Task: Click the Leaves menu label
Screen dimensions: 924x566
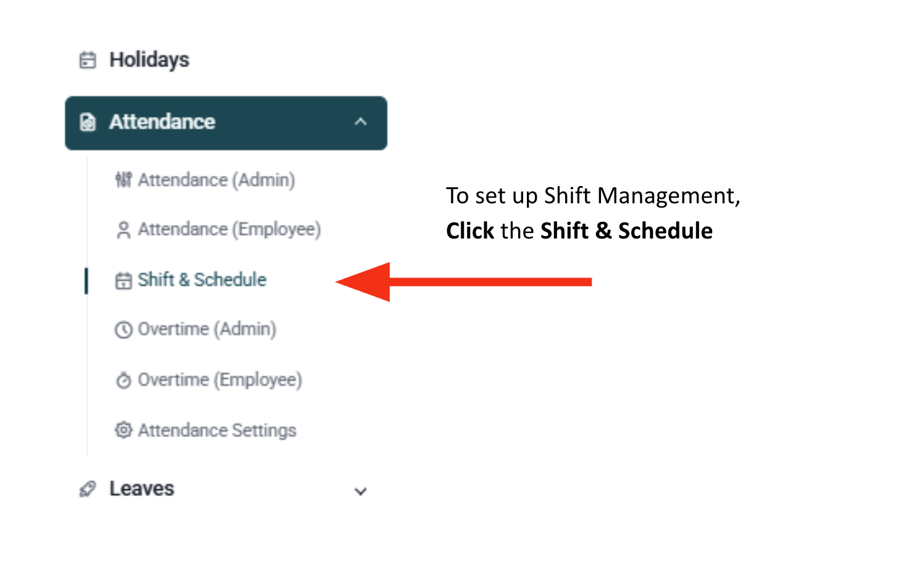Action: point(141,489)
